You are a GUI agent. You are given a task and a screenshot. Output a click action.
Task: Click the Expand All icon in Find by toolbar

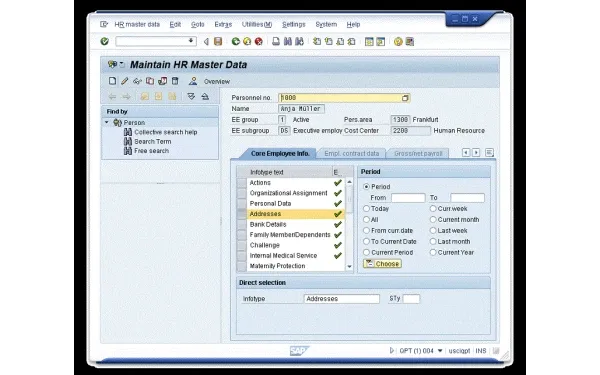point(191,96)
